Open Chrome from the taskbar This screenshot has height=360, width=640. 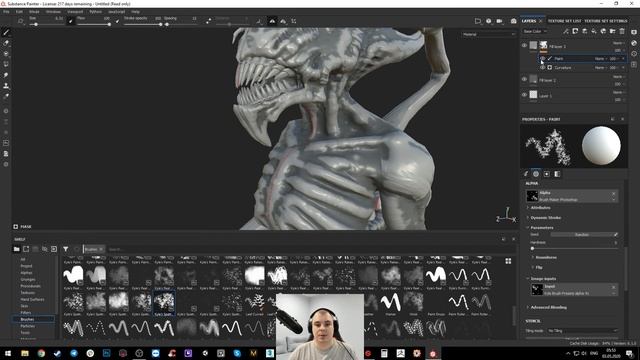pos(41,353)
